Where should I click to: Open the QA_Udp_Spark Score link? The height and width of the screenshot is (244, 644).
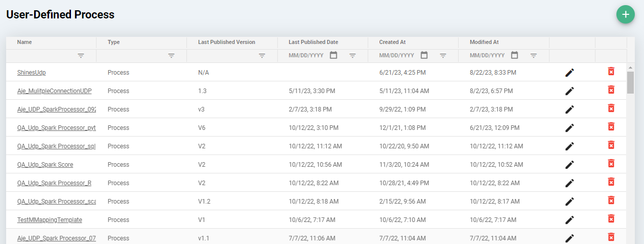click(45, 165)
